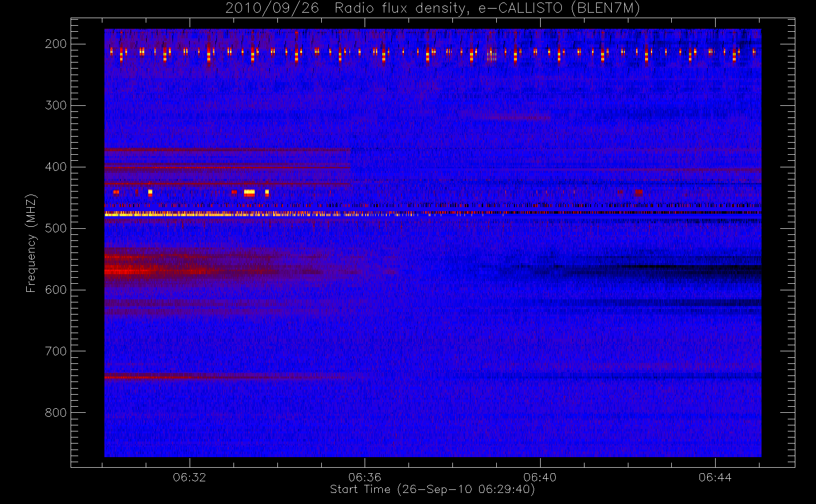Click the 500 frequency tick label
Screen dimensions: 816x504
tap(56, 228)
